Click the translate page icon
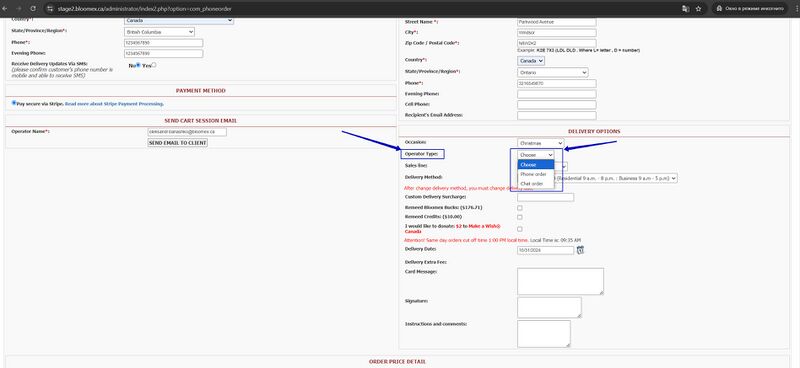 (686, 9)
